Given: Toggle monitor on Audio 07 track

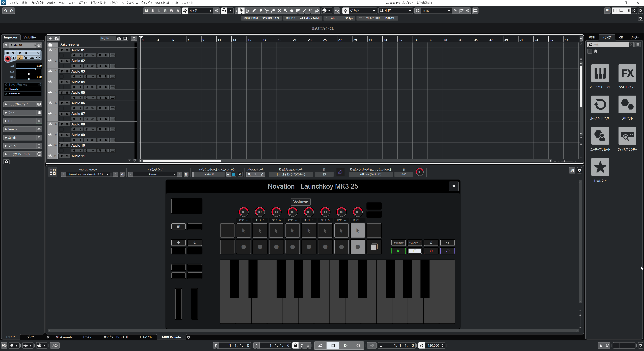Looking at the screenshot, I should click(x=80, y=119).
